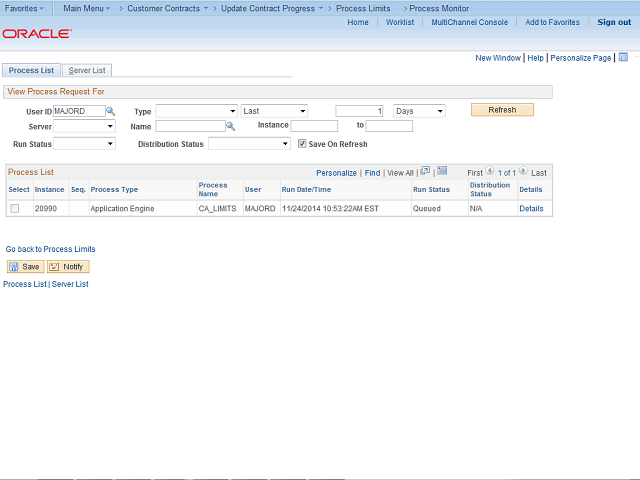Tick the Select checkbox for instance 20990
The height and width of the screenshot is (480, 640).
tap(15, 209)
